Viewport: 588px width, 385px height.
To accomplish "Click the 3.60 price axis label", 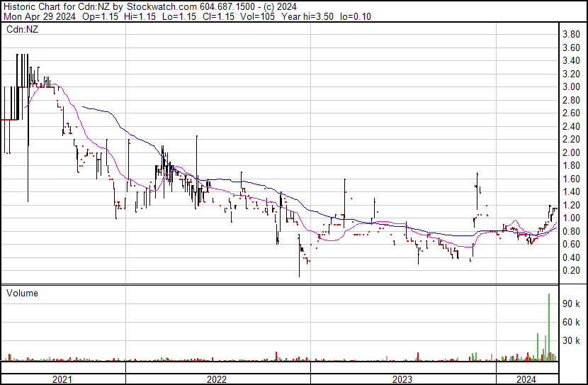I will (x=571, y=48).
